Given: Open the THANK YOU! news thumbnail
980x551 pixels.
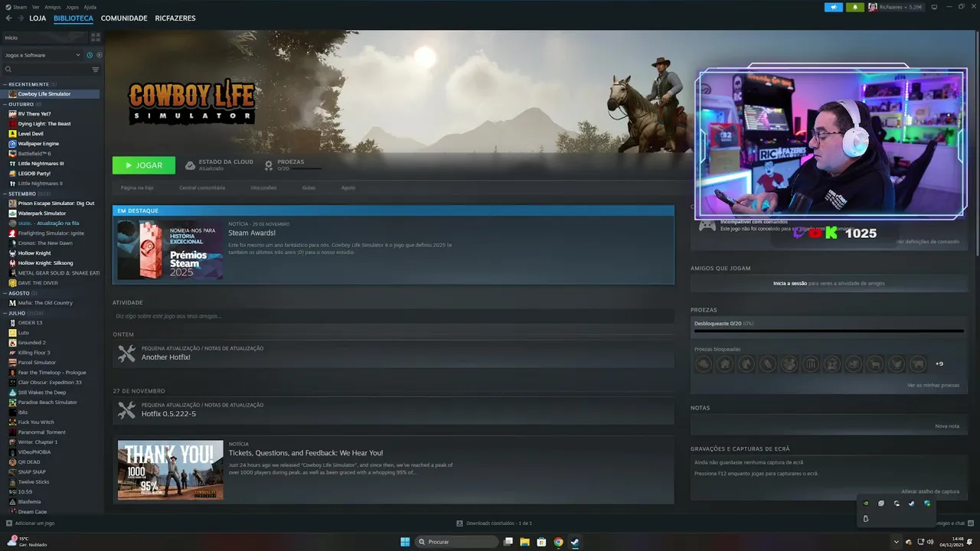Looking at the screenshot, I should (x=171, y=470).
